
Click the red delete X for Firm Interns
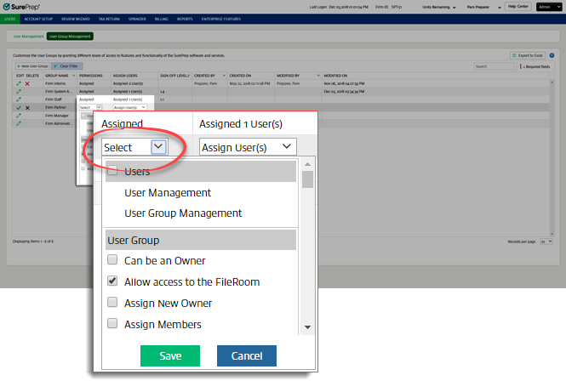pos(27,83)
